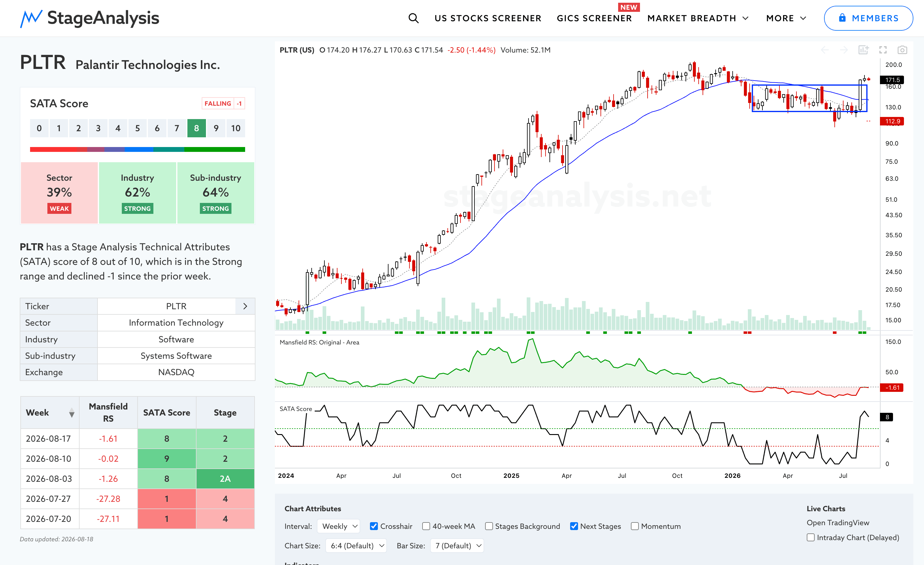Open the Bar Size dropdown

457,546
